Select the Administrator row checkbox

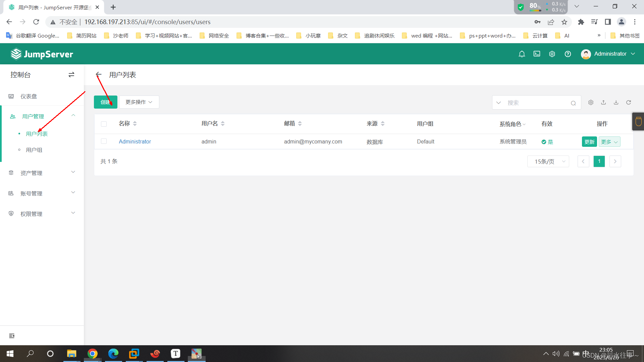click(104, 141)
